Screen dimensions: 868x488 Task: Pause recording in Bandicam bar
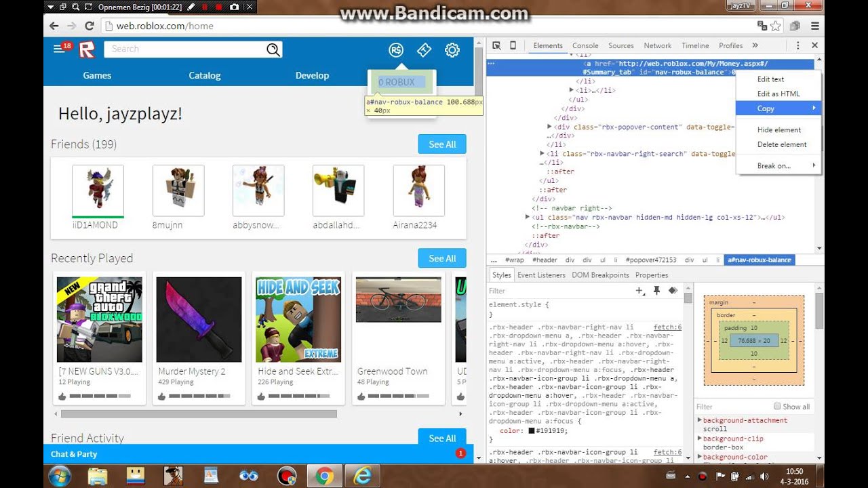(x=203, y=6)
